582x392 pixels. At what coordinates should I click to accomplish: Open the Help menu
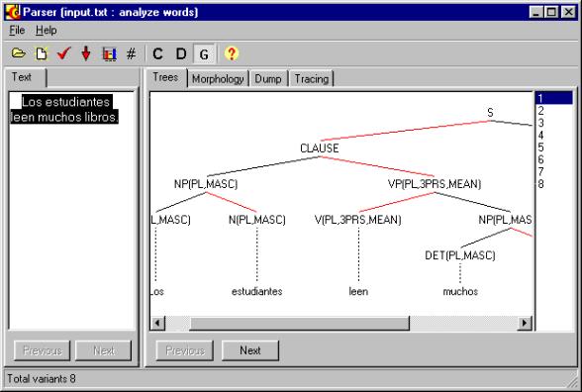[47, 30]
